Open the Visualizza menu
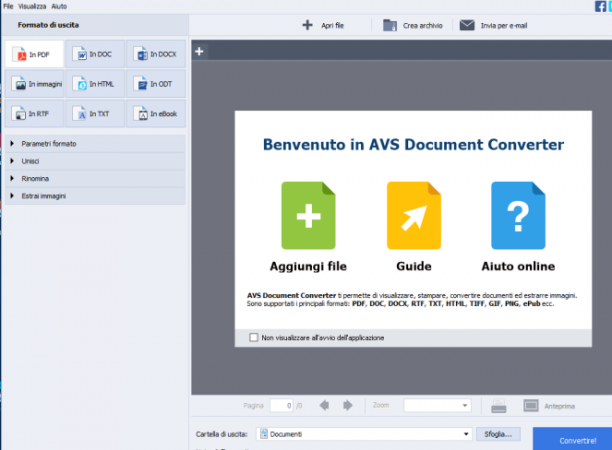Screen dimensions: 612x450 point(32,6)
